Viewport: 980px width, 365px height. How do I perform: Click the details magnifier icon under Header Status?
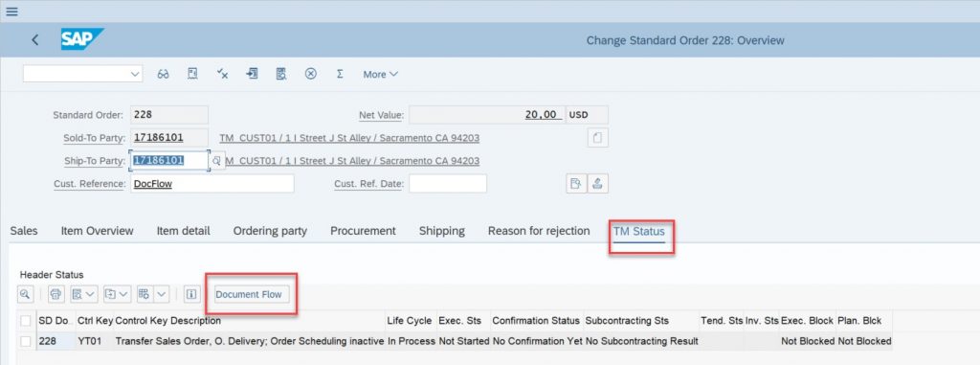click(25, 293)
